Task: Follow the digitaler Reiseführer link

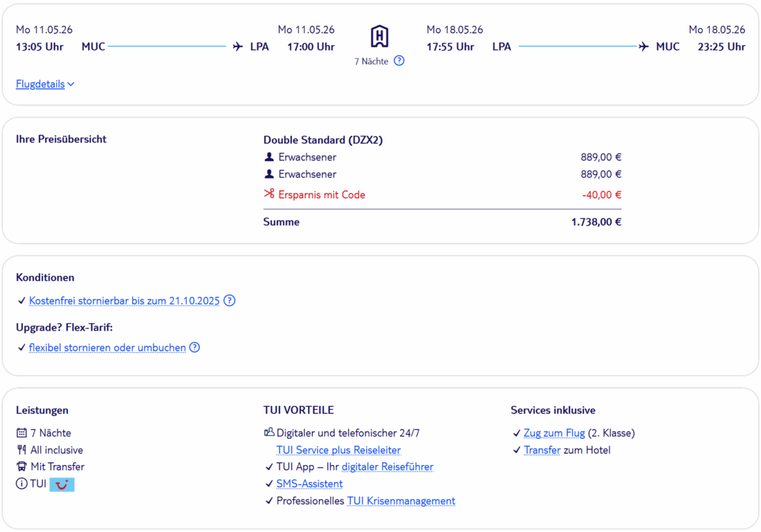Action: (x=387, y=467)
